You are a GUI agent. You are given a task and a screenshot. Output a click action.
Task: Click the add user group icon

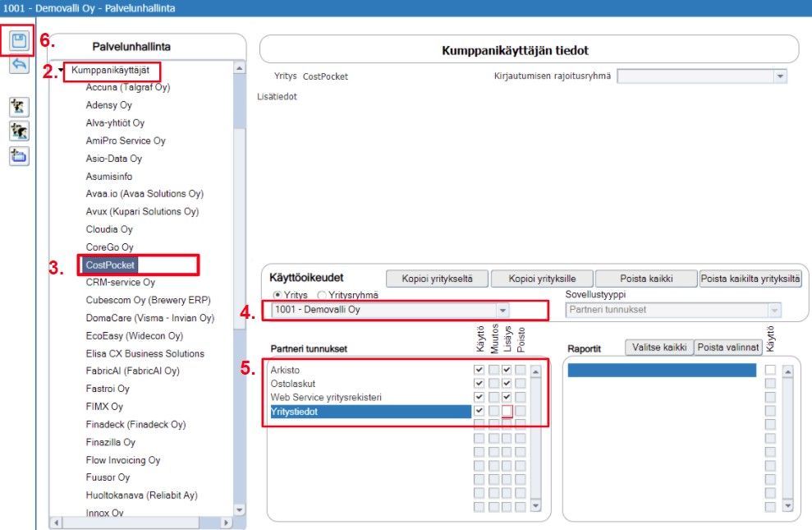(19, 131)
